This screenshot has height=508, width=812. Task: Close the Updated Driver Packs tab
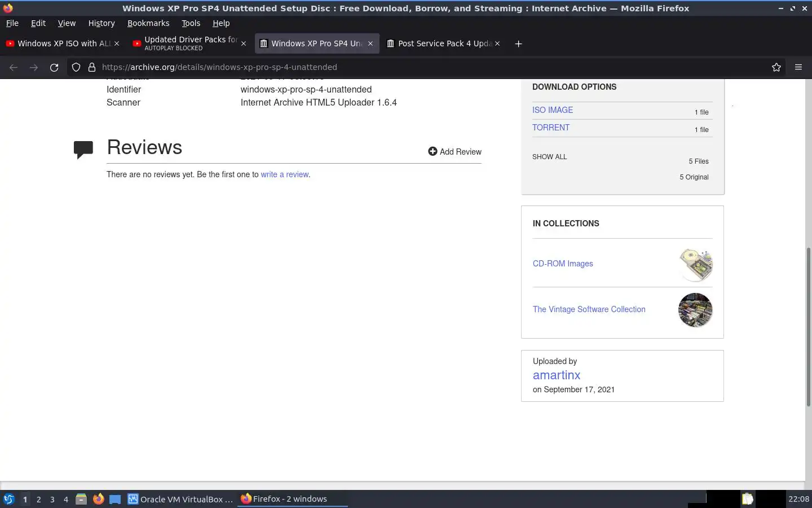[244, 43]
